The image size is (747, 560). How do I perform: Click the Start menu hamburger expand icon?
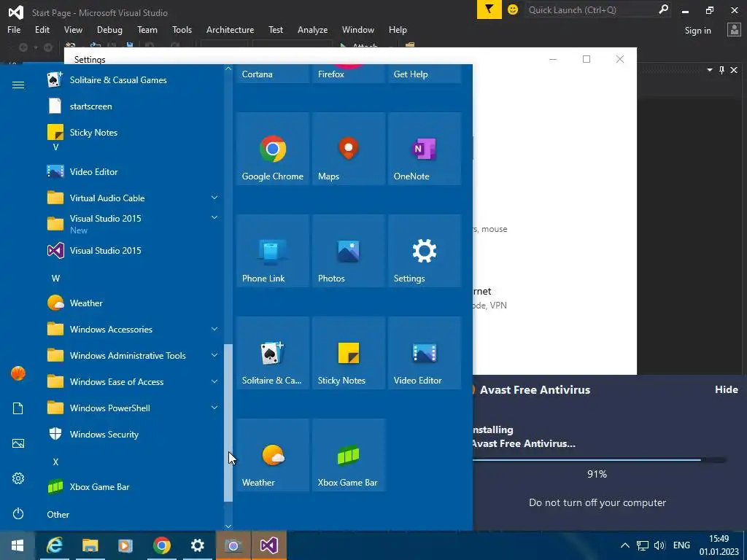(18, 85)
